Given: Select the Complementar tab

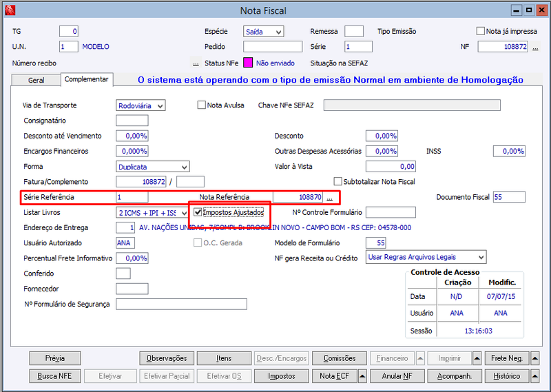Looking at the screenshot, I should 87,79.
